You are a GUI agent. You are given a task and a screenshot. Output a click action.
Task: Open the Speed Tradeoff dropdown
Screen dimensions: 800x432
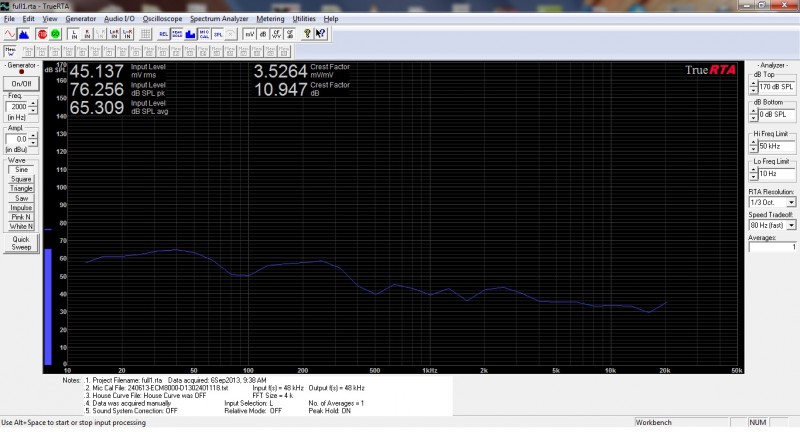coord(791,225)
